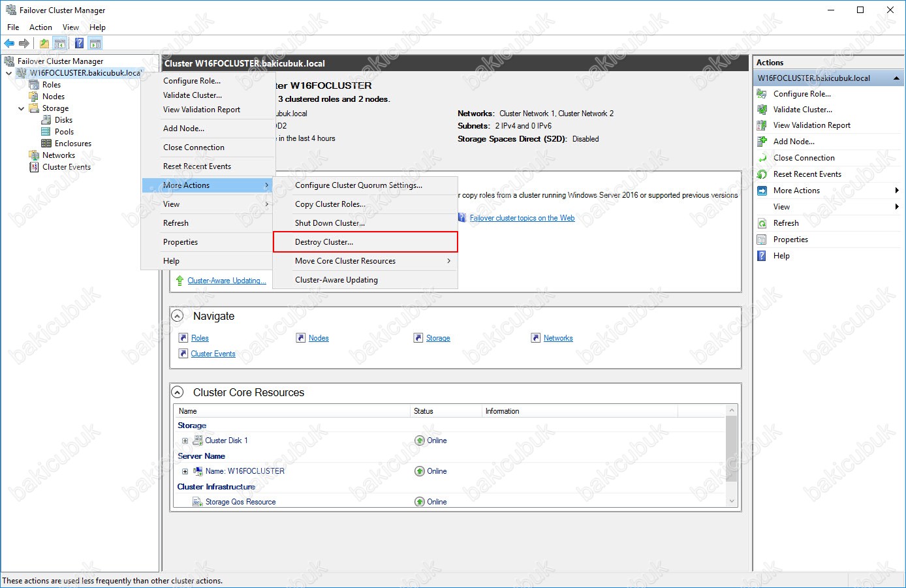Viewport: 906px width, 588px height.
Task: Collapse W16FOCLUSTER actions pane header
Action: coord(897,78)
